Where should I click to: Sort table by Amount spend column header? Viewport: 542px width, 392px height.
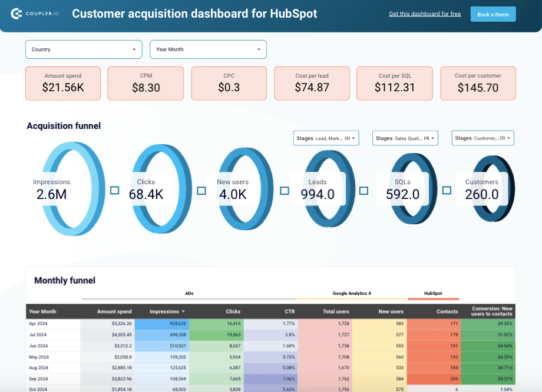pyautogui.click(x=114, y=311)
